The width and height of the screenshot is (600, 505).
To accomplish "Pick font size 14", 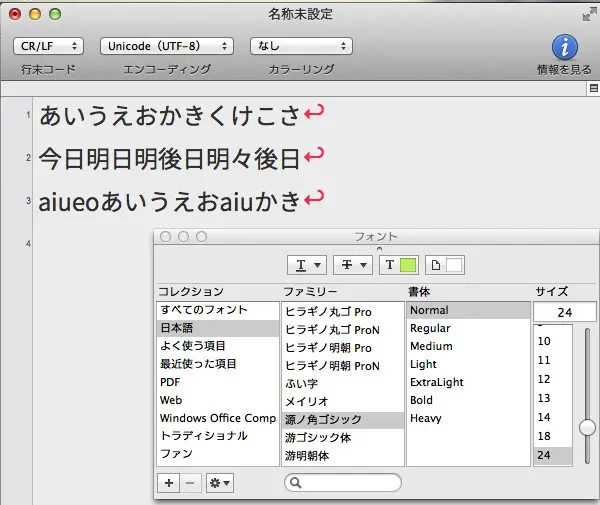I will point(553,417).
